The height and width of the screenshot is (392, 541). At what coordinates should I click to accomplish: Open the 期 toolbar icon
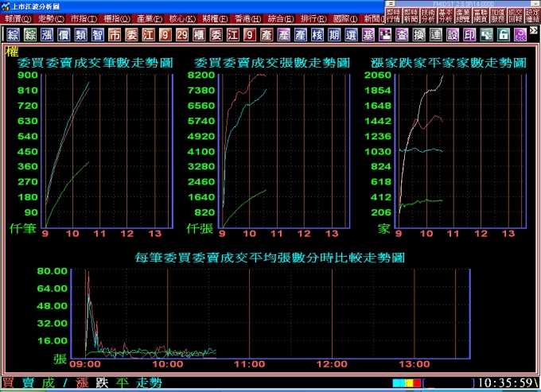tap(334, 35)
